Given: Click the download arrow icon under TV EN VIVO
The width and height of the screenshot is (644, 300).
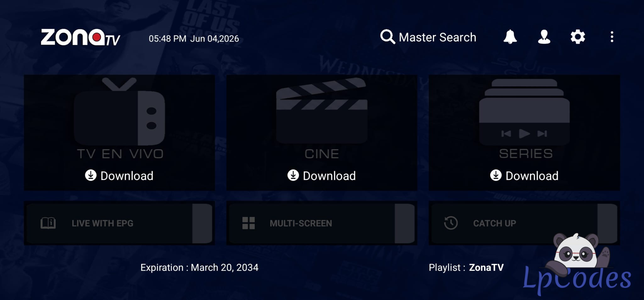Looking at the screenshot, I should [x=91, y=175].
